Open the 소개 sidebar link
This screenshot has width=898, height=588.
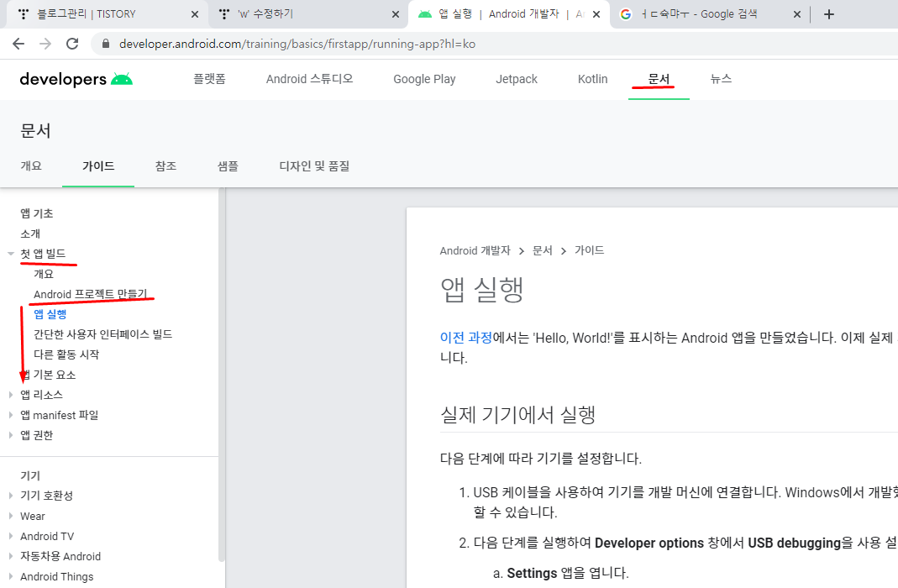click(30, 234)
